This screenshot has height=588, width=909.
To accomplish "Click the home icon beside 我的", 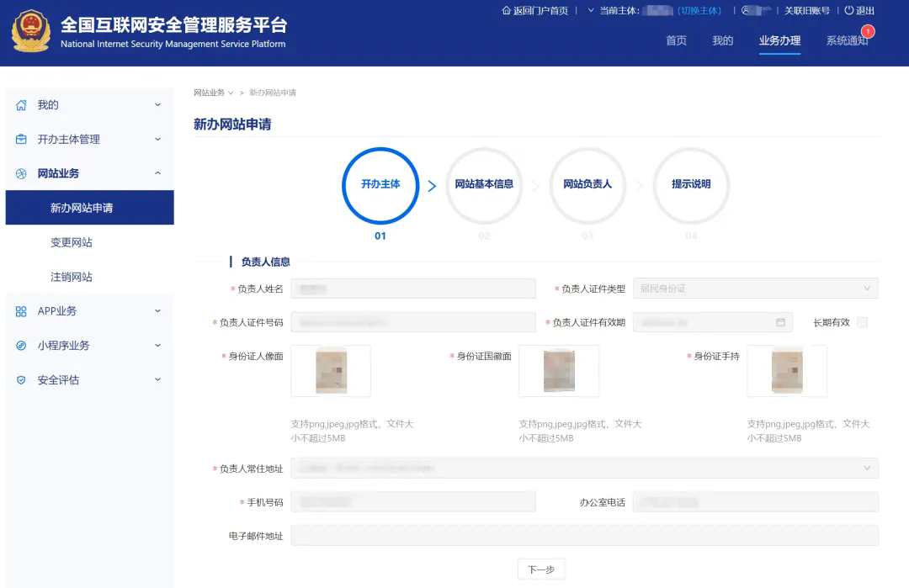I will click(x=22, y=105).
